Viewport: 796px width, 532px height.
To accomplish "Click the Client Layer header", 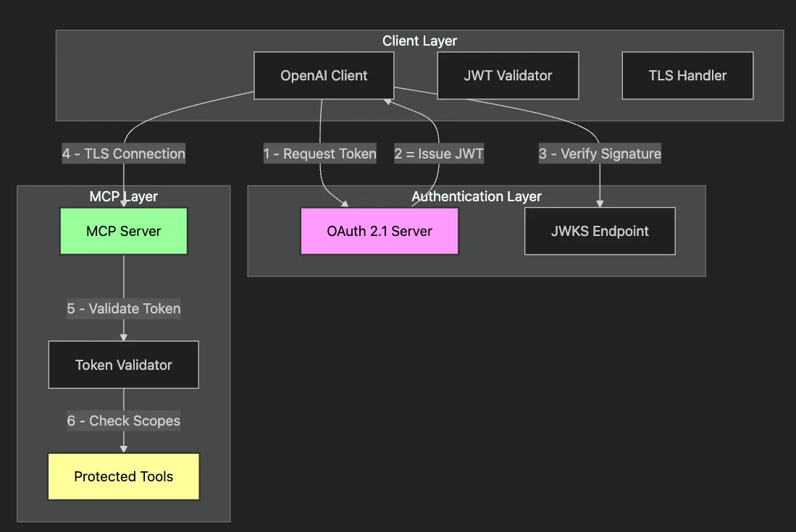I will coord(419,41).
